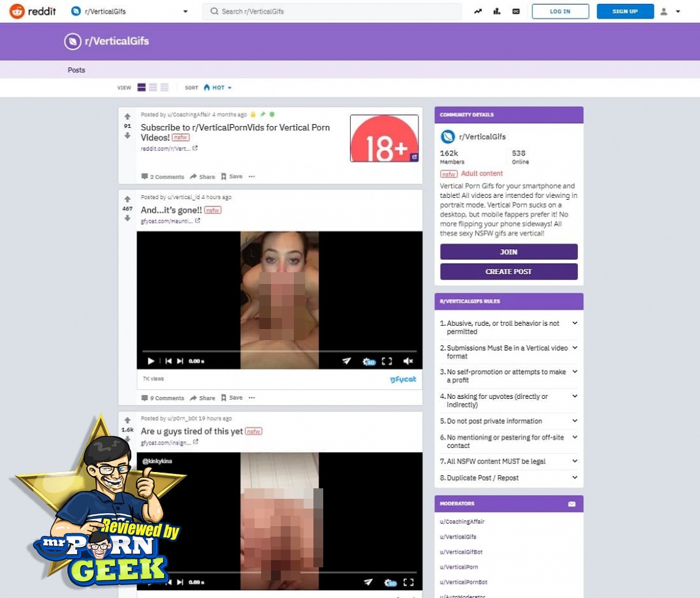Screen dimensions: 700x598
Task: Open the more options ellipsis on pinned post
Action: pos(251,177)
